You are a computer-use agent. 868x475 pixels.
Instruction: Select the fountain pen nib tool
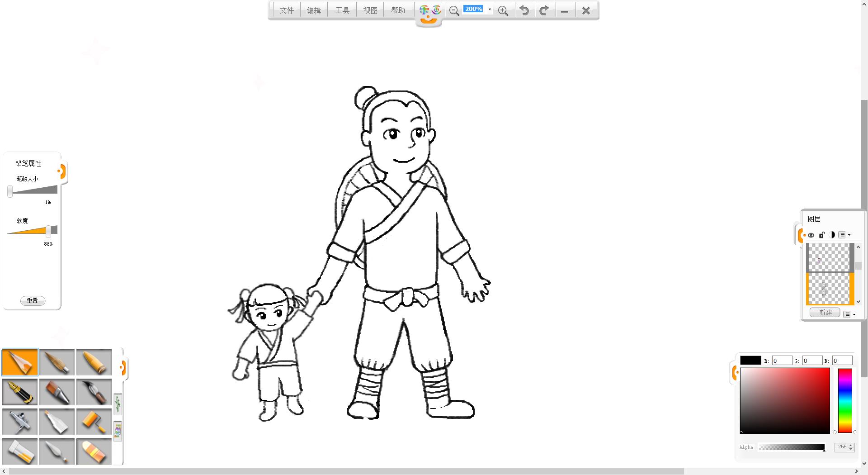(20, 392)
